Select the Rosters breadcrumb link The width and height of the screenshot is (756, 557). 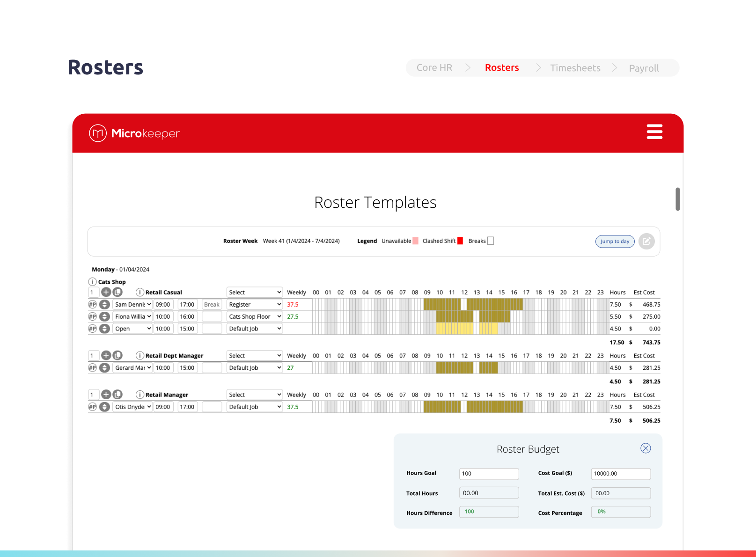pos(502,67)
